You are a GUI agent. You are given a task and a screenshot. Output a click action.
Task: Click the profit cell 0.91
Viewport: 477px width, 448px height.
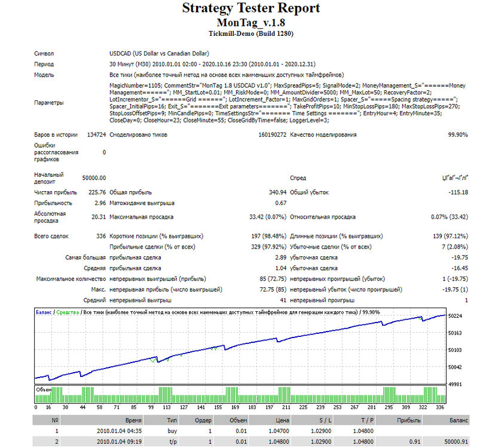click(x=415, y=441)
